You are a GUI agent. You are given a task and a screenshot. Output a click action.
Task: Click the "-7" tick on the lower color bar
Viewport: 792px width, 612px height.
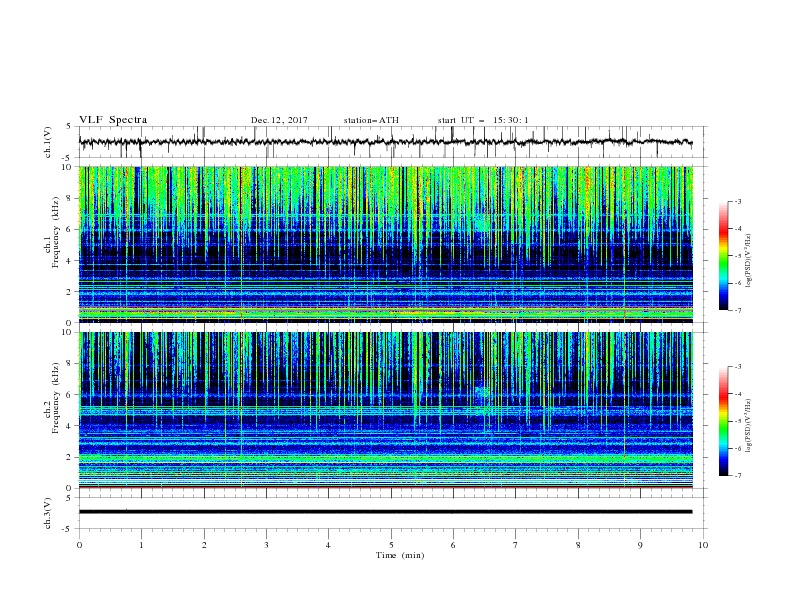(737, 476)
